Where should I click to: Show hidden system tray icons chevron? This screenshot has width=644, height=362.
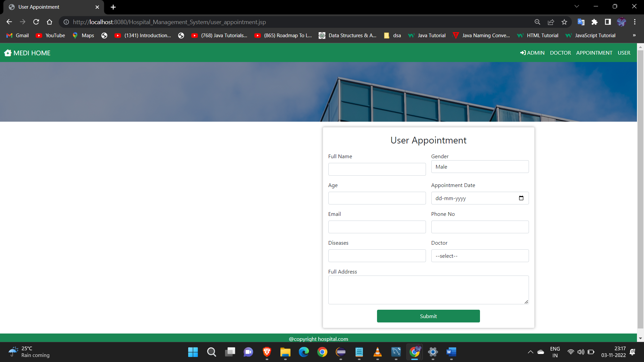531,352
